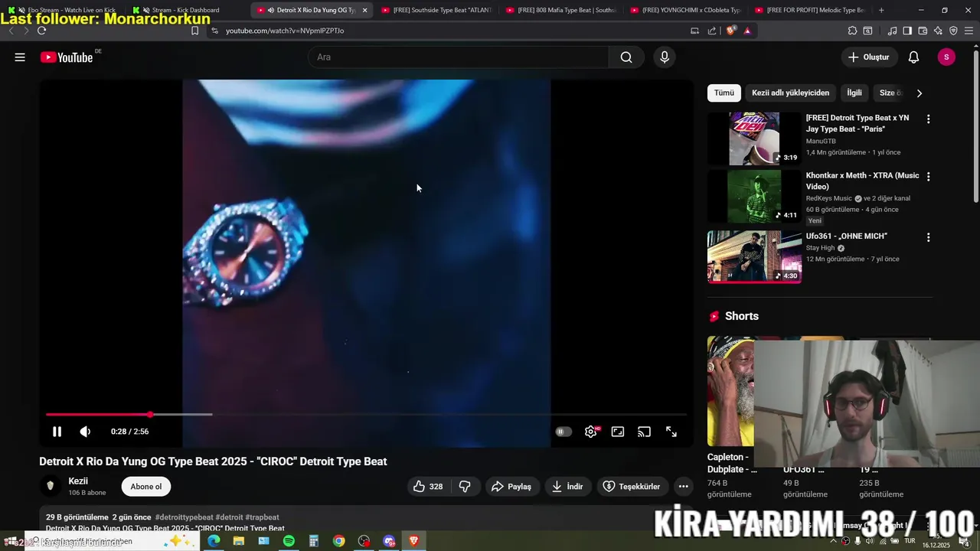Viewport: 980px width, 551px height.
Task: Open Brave Rewards triangle icon
Action: click(x=747, y=31)
